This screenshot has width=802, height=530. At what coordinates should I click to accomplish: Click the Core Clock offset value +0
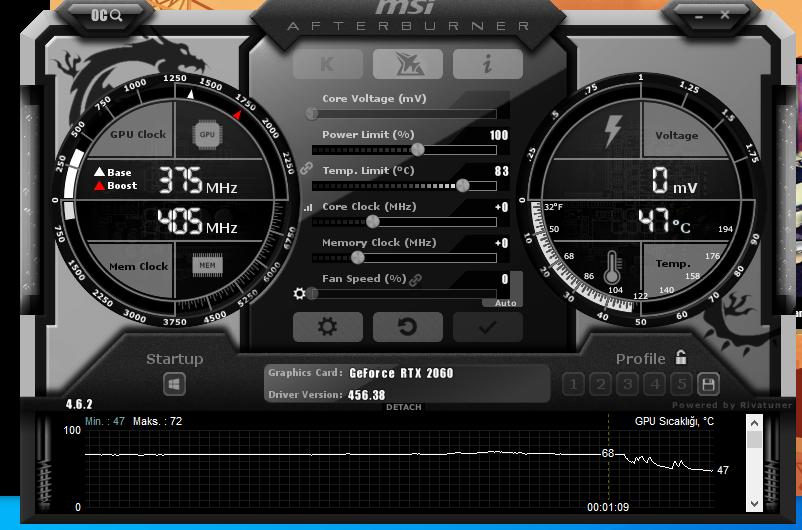[x=501, y=207]
